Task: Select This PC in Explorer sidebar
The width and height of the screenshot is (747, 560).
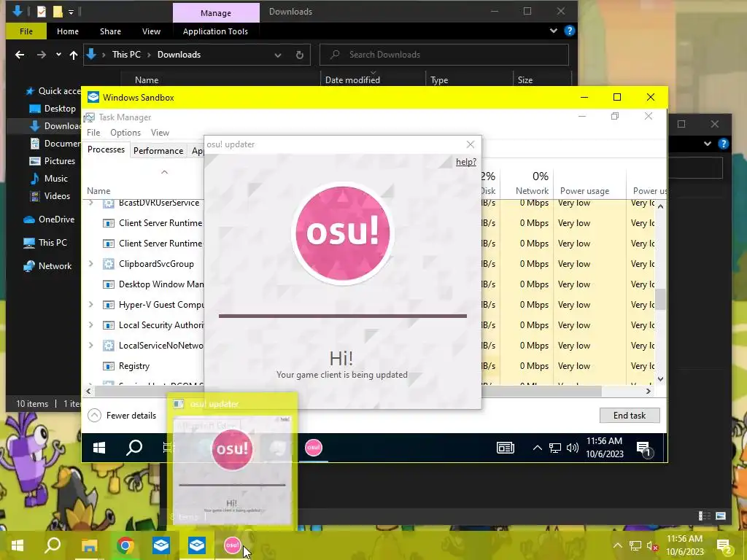Action: coord(53,243)
